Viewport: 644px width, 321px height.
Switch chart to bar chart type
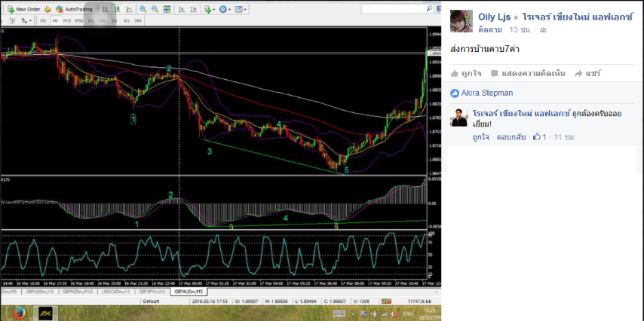(x=106, y=9)
